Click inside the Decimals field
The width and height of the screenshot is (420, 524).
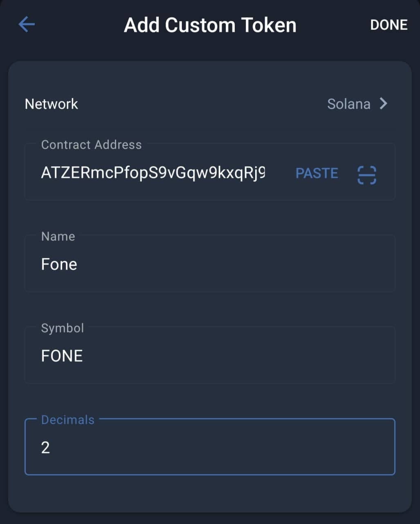coord(210,447)
